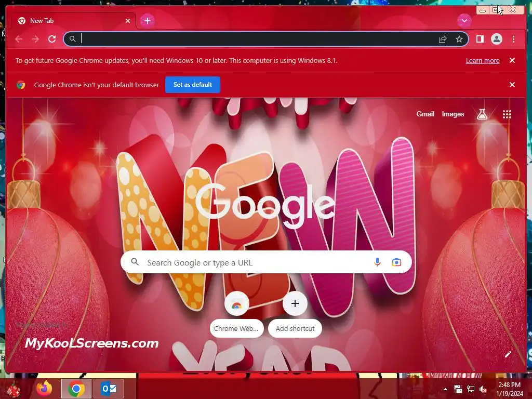Go back to the previous page
Screen dimensions: 532x399
(x=19, y=39)
